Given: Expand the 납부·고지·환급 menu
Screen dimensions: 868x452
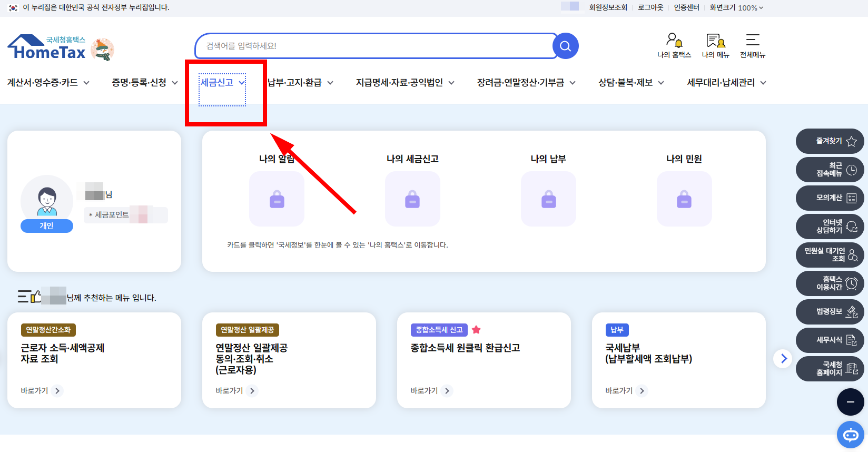Looking at the screenshot, I should (300, 83).
